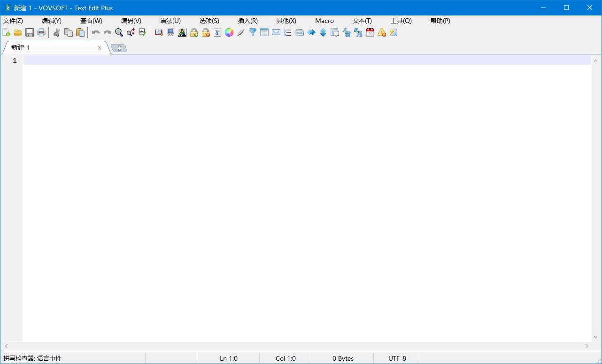Open the 文件(Z) menu

click(13, 21)
